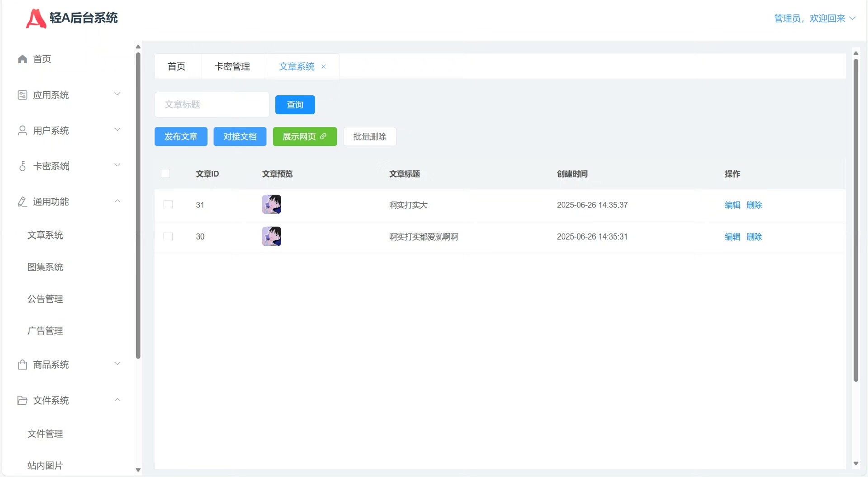
Task: Check the box for article ID 30
Action: coord(168,237)
